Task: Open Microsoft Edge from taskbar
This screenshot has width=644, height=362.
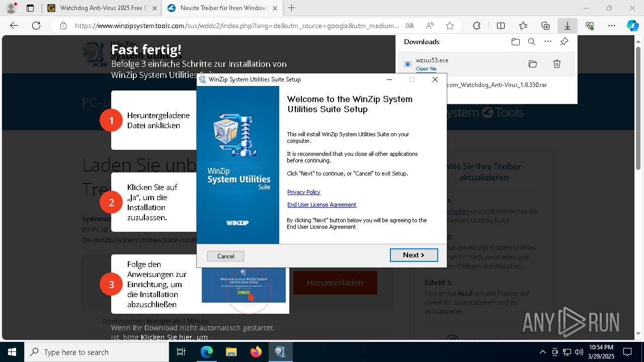Action: [207, 352]
